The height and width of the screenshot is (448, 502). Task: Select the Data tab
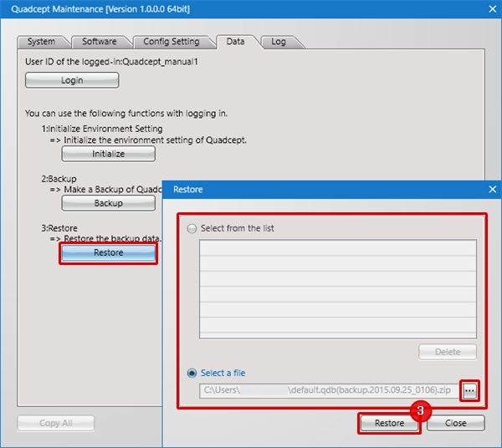click(235, 41)
